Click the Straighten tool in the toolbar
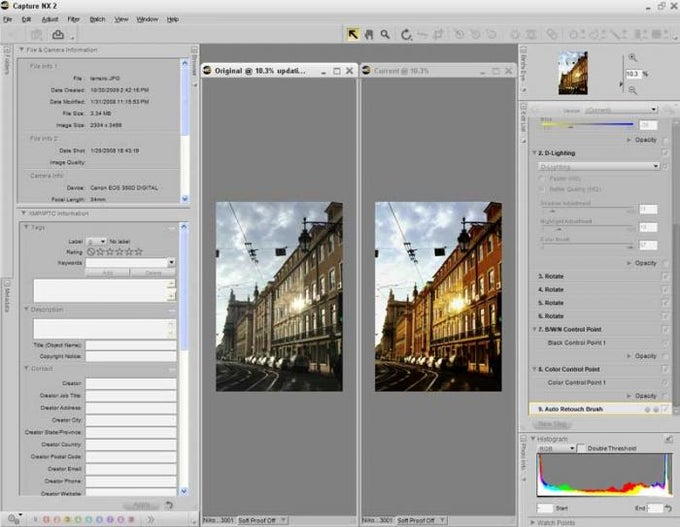The height and width of the screenshot is (527, 680). (x=422, y=35)
